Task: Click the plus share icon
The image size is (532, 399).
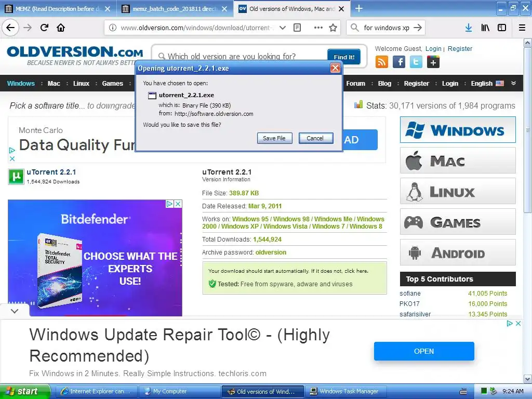Action: pyautogui.click(x=433, y=62)
